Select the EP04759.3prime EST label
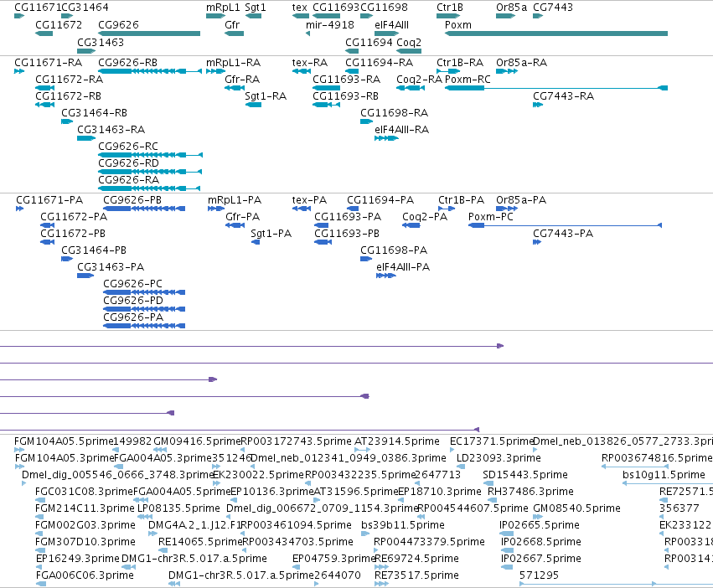Image resolution: width=713 pixels, height=588 pixels. pos(333,559)
